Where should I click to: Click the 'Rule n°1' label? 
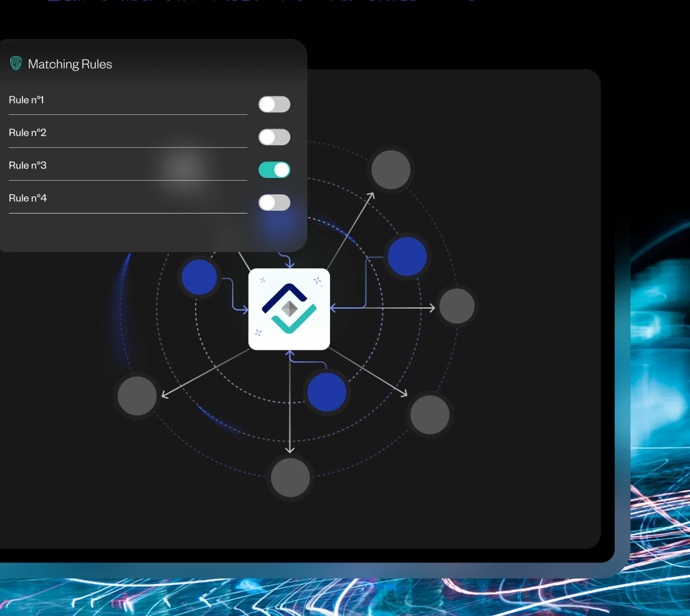click(27, 100)
